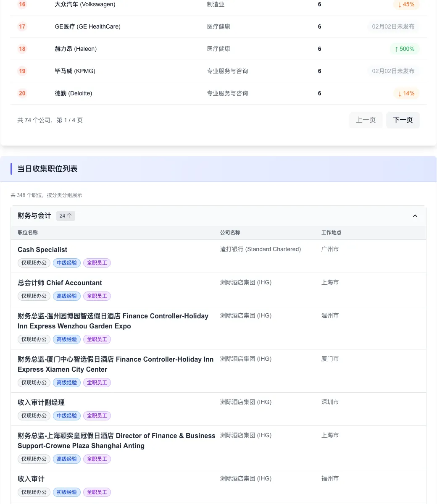Click 中级经验 tag under Cash Specialist
437x504 pixels.
pyautogui.click(x=67, y=263)
